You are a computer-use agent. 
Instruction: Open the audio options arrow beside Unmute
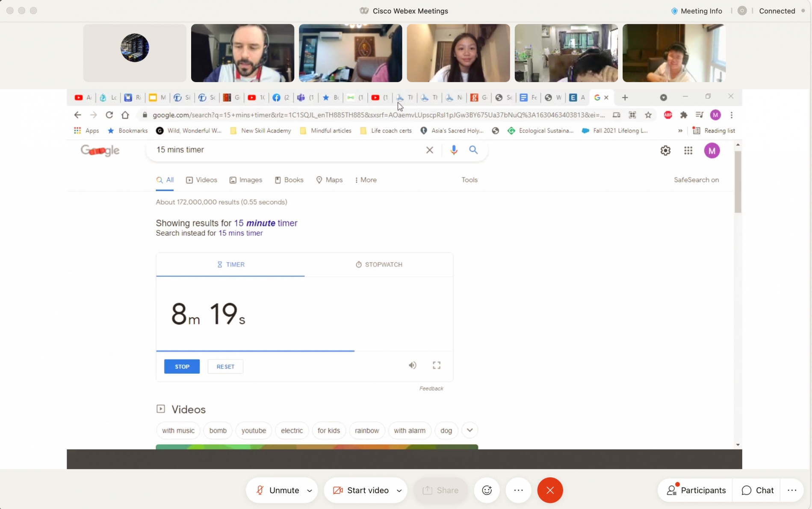310,491
